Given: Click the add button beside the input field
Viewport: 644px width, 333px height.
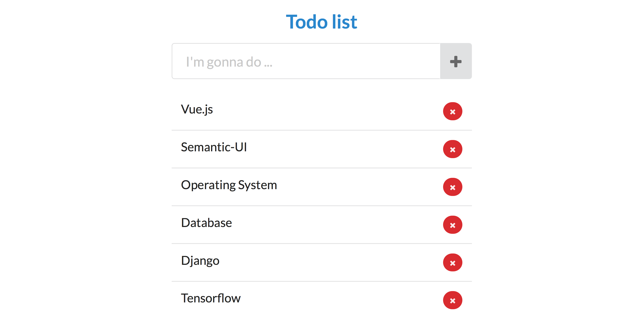Looking at the screenshot, I should coord(456,61).
